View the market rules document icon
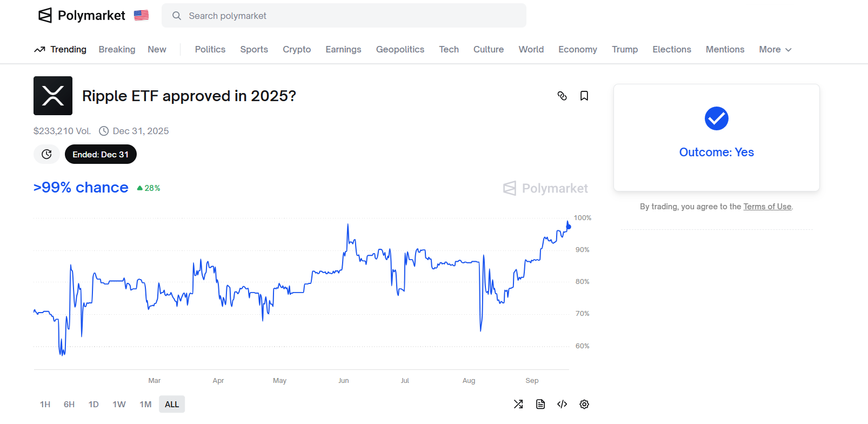The width and height of the screenshot is (868, 424). 540,404
